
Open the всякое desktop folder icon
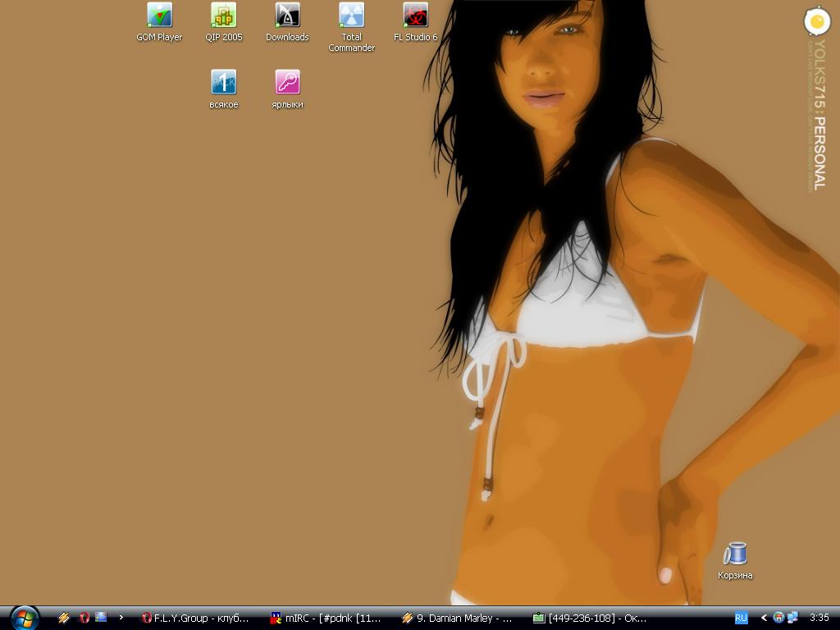coord(223,89)
